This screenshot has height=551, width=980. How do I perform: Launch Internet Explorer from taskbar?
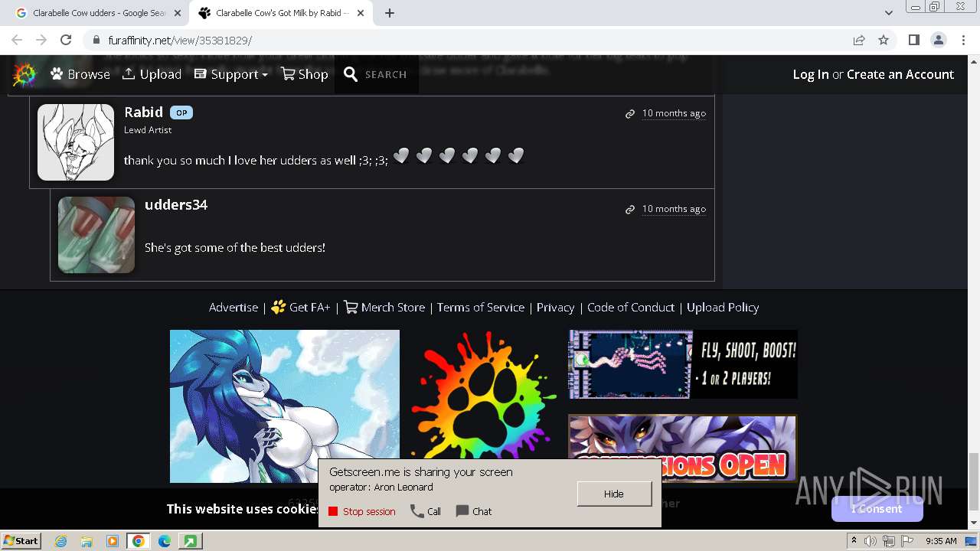coord(61,541)
